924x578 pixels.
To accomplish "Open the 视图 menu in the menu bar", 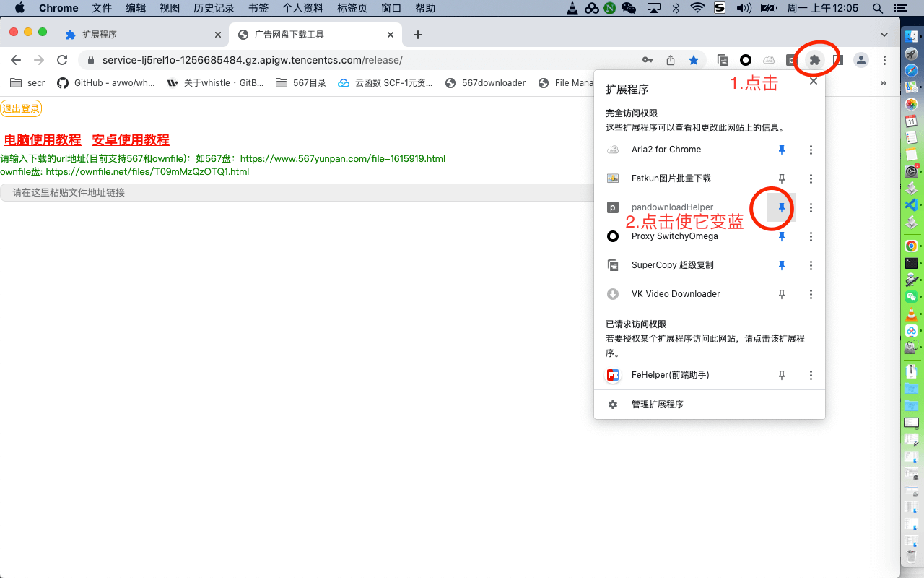I will tap(170, 9).
